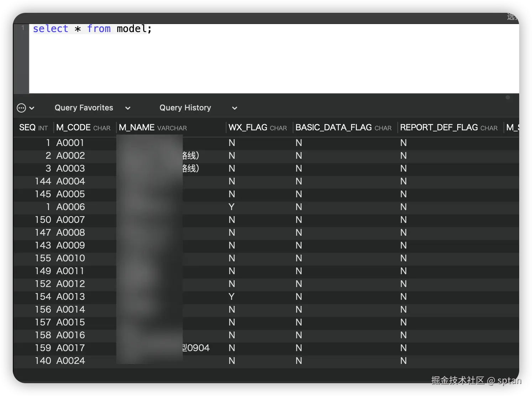
Task: Click SEQ value 154
Action: click(x=43, y=297)
